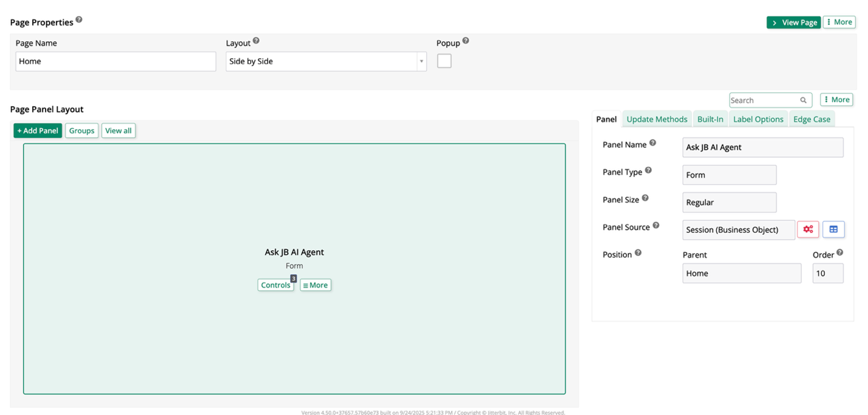Screen dimensions: 868x415
Task: Open the Layout dropdown showing Side by Side
Action: [326, 61]
